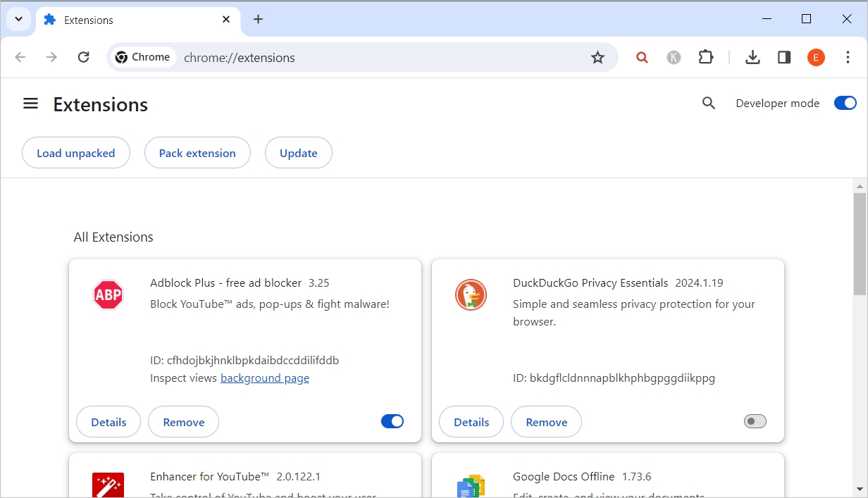
Task: Open Details for Adblock Plus
Action: point(108,422)
